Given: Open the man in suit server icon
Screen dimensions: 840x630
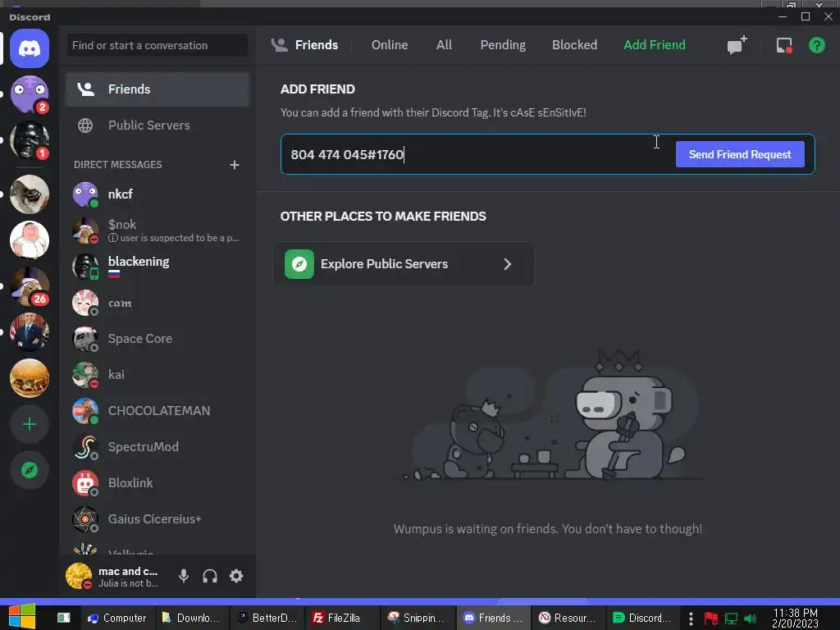Looking at the screenshot, I should [30, 332].
